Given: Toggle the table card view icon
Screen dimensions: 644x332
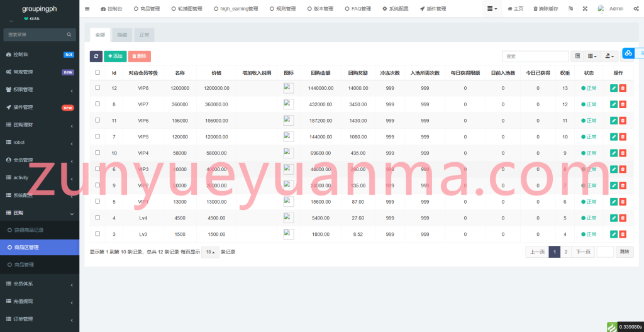Looking at the screenshot, I should click(577, 57).
